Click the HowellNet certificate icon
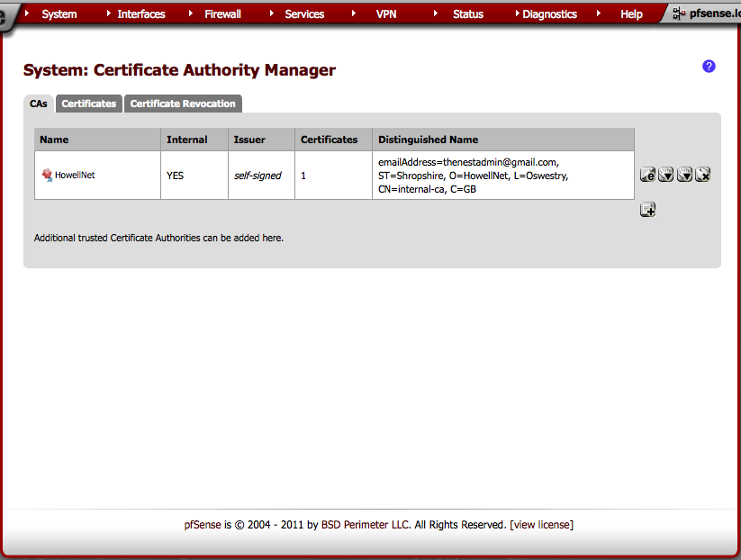 47,176
